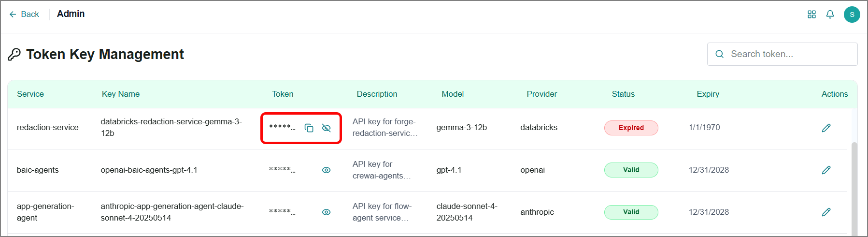This screenshot has height=237, width=868.
Task: Go back using the Back arrow link
Action: (24, 15)
